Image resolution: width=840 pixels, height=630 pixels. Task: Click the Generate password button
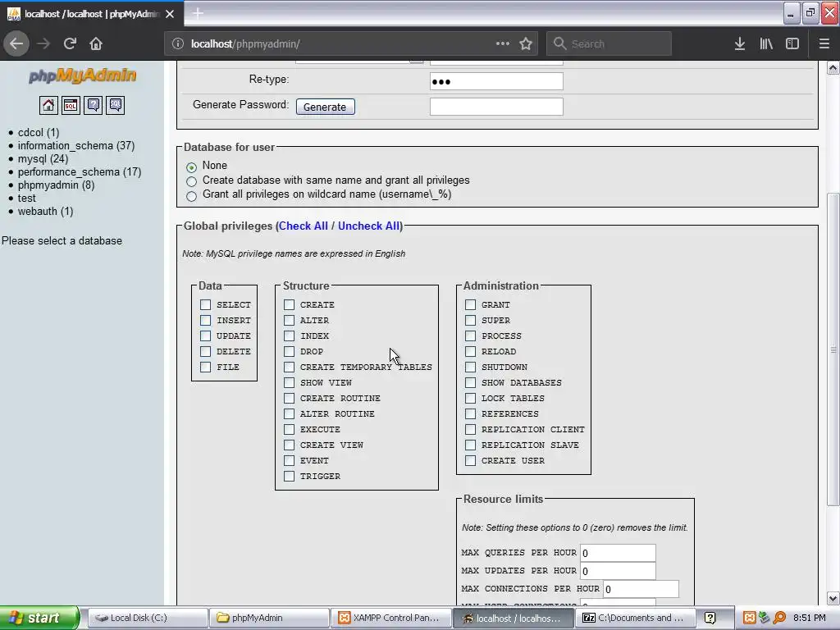pyautogui.click(x=325, y=107)
